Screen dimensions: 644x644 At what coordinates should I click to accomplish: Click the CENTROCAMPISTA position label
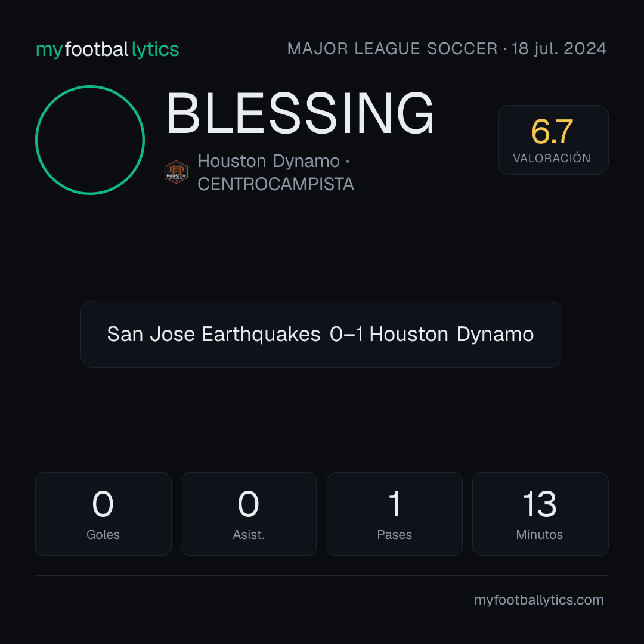tap(275, 184)
